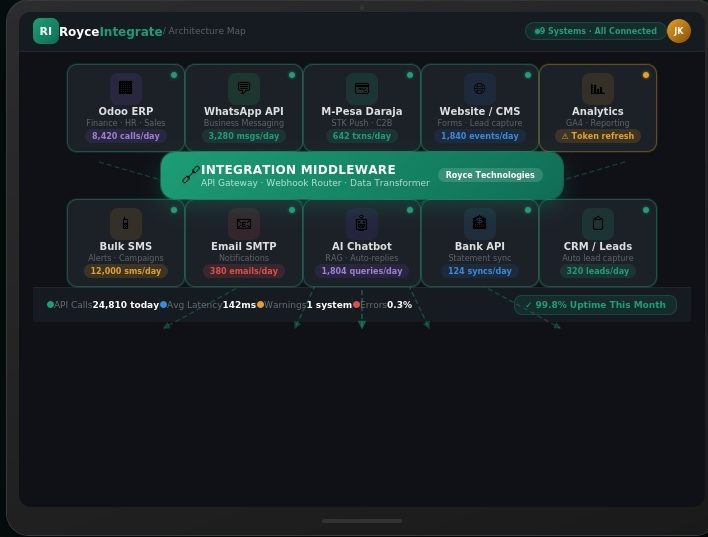This screenshot has height=537, width=708.
Task: Click the Architecture Map breadcrumb label
Action: click(206, 31)
